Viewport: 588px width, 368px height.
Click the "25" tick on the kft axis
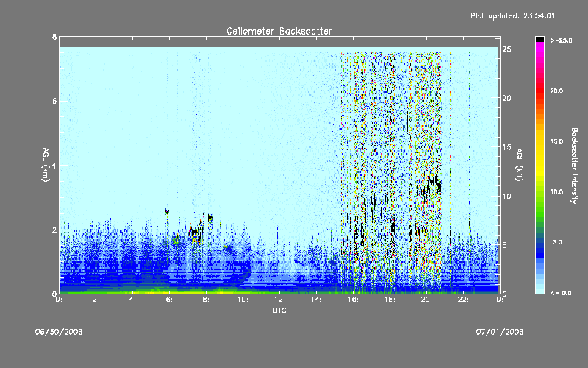506,49
